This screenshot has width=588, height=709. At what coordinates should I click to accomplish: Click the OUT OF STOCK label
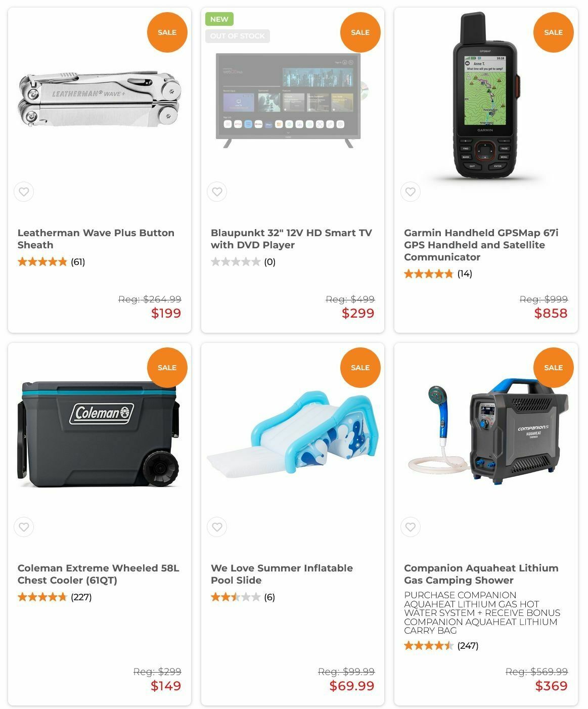(x=238, y=36)
